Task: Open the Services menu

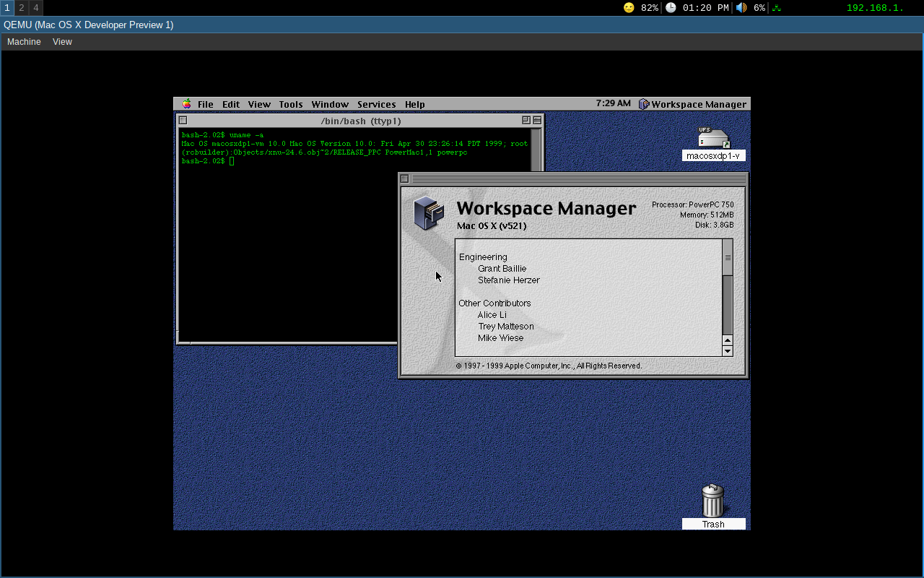Action: point(377,104)
